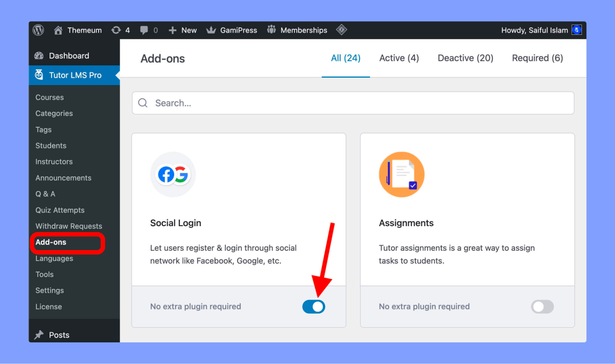This screenshot has height=364, width=615.
Task: Select the Required (6) add-ons tab
Action: pyautogui.click(x=537, y=58)
